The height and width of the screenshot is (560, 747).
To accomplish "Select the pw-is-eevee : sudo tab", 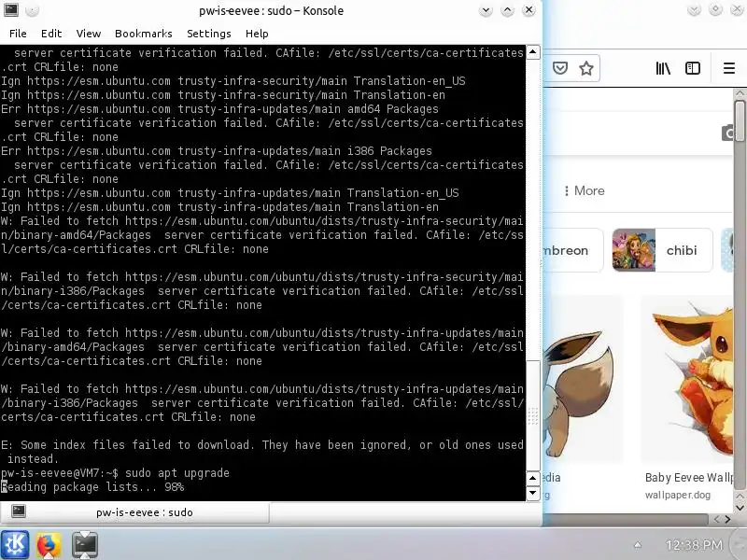I will [134, 512].
